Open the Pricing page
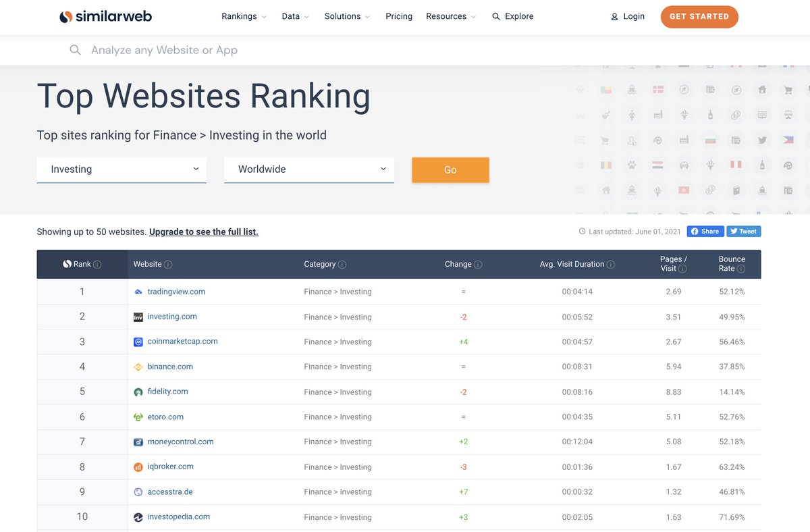 point(399,17)
